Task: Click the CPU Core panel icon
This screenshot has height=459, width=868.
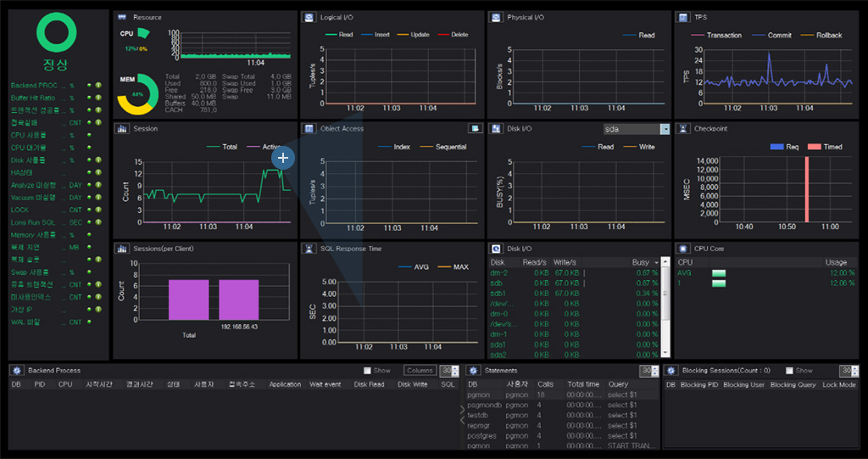Action: (683, 249)
